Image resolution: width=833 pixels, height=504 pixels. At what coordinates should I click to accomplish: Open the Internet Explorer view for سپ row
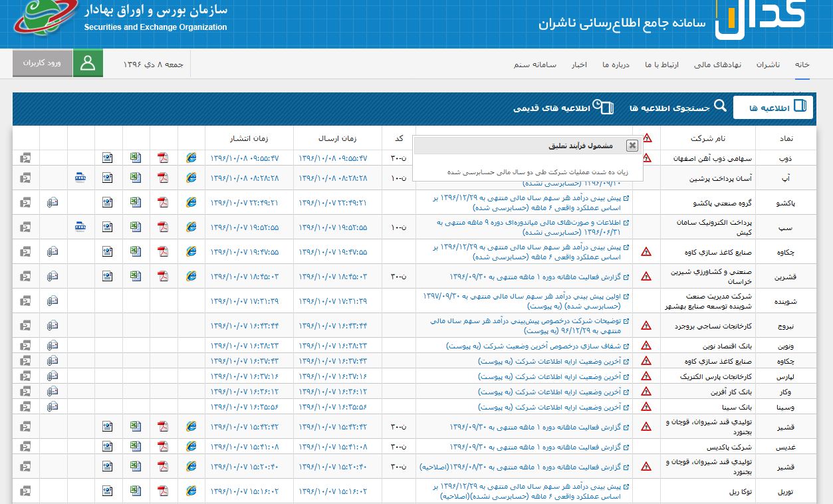191,227
